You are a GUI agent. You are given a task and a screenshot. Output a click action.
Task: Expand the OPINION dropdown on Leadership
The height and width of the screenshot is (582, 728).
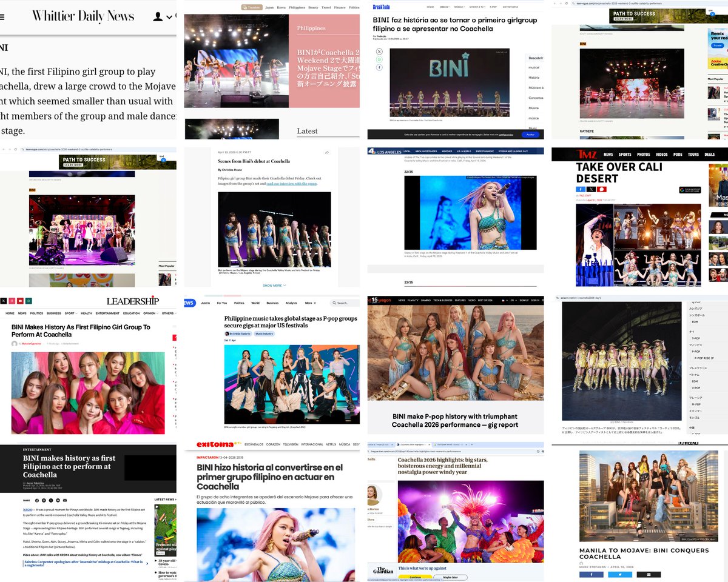pyautogui.click(x=151, y=313)
